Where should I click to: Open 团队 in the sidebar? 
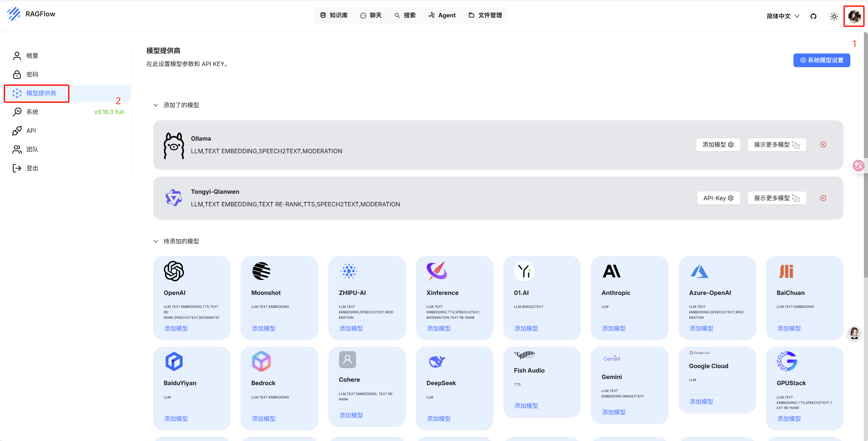tap(32, 149)
